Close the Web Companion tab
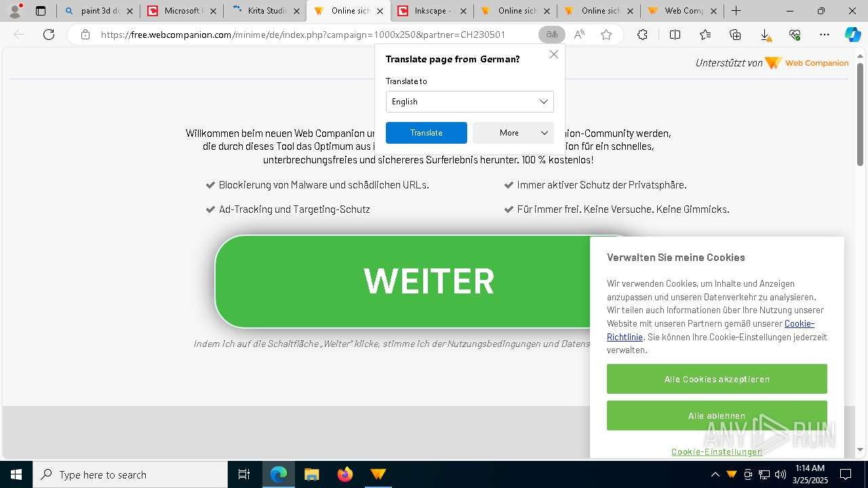Viewport: 868px width, 488px height. 713,11
